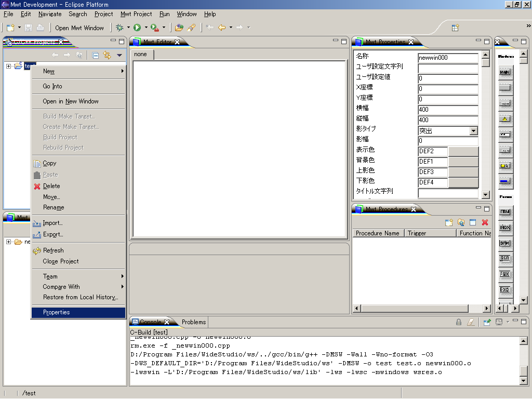The width and height of the screenshot is (532, 399).
Task: Click the Trigger column header
Action: 430,233
